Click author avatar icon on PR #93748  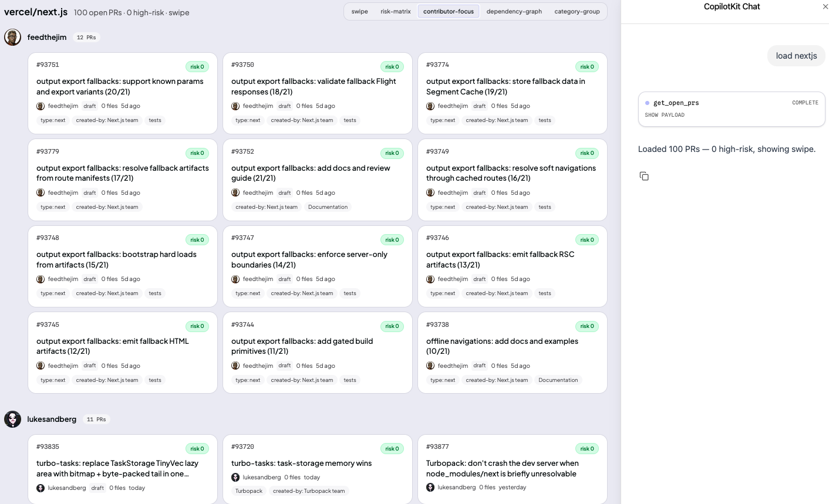click(x=41, y=279)
